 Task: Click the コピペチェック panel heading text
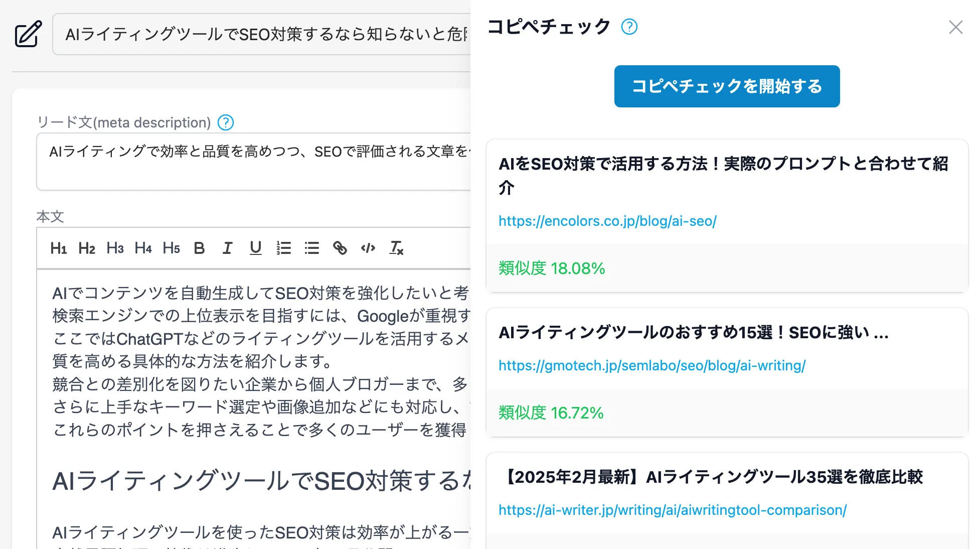[549, 27]
